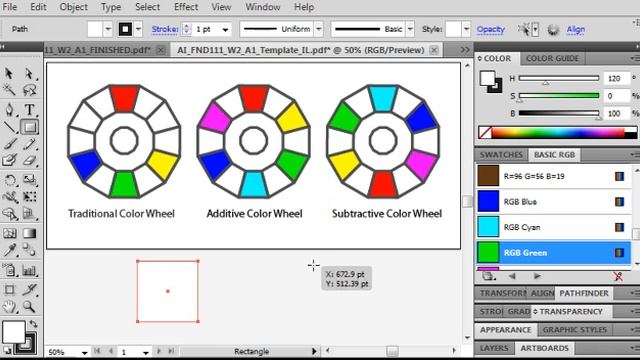Select the Hand tool

(9, 306)
